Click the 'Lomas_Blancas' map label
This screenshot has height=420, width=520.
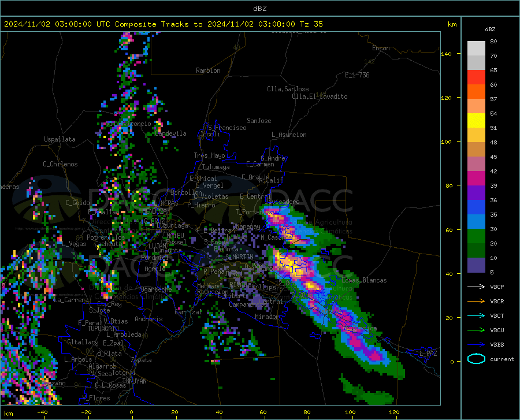pos(364,280)
